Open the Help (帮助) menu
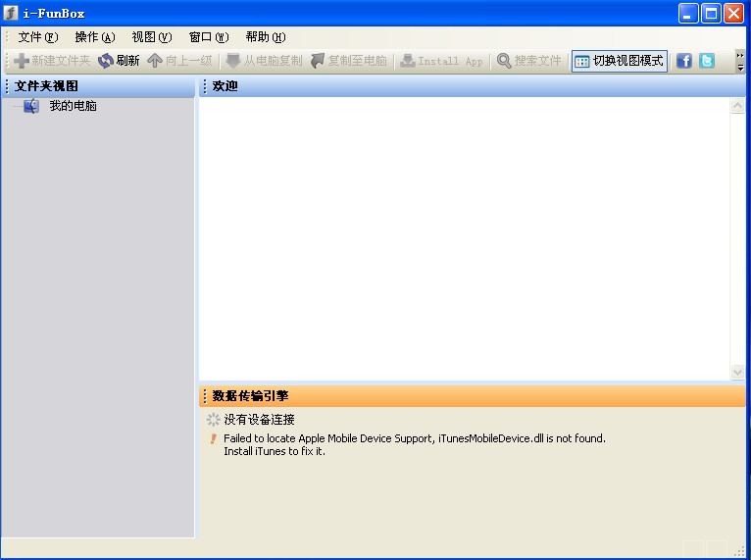Viewport: 751px width, 560px height. pyautogui.click(x=265, y=37)
